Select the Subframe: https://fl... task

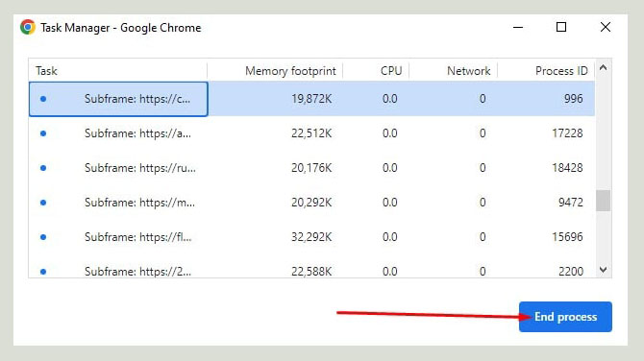click(x=311, y=237)
